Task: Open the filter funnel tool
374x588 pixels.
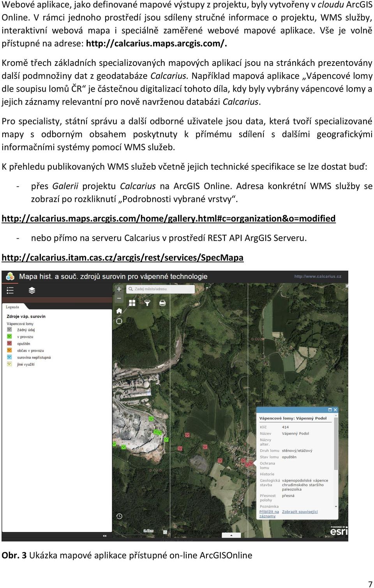Action: 147,303
